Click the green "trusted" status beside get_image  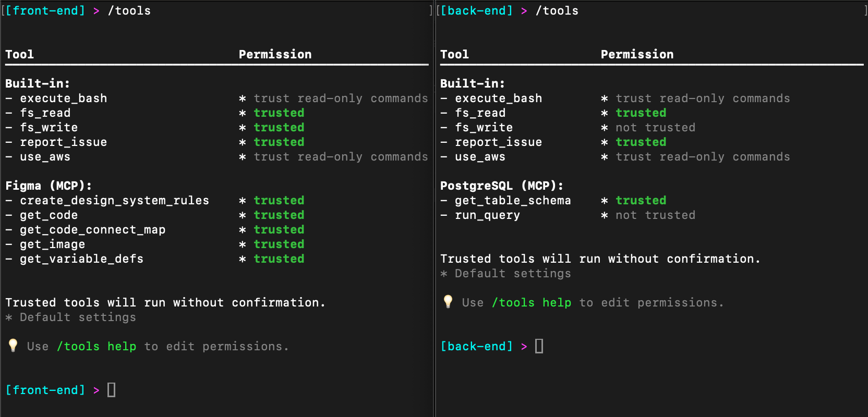(279, 244)
